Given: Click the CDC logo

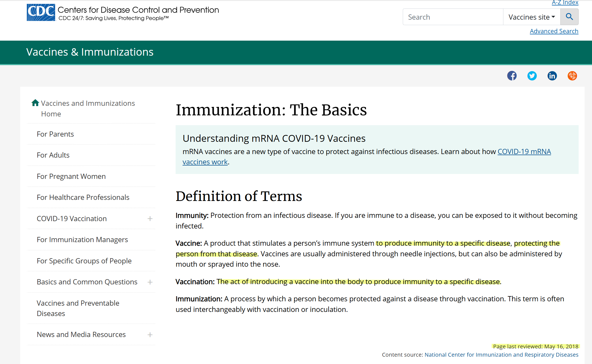Looking at the screenshot, I should pos(41,13).
